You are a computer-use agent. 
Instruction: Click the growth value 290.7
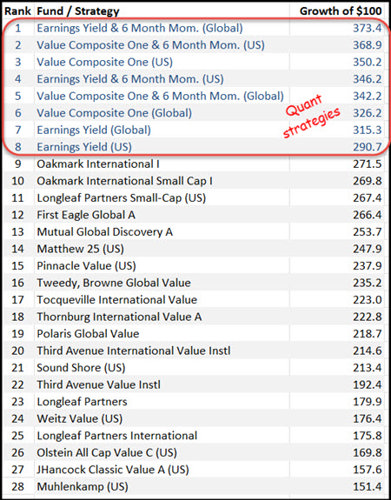click(367, 147)
